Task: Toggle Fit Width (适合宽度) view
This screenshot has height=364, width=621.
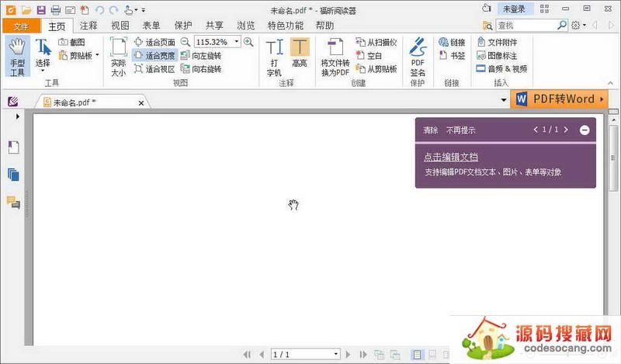Action: pos(154,56)
